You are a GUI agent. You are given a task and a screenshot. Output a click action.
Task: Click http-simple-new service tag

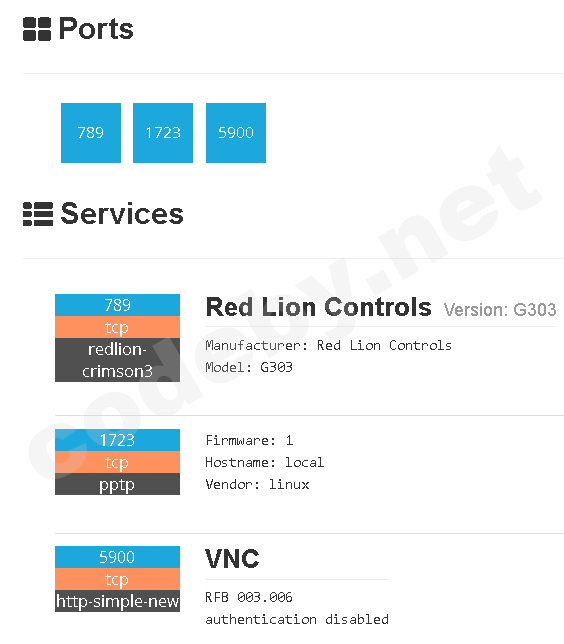[117, 601]
